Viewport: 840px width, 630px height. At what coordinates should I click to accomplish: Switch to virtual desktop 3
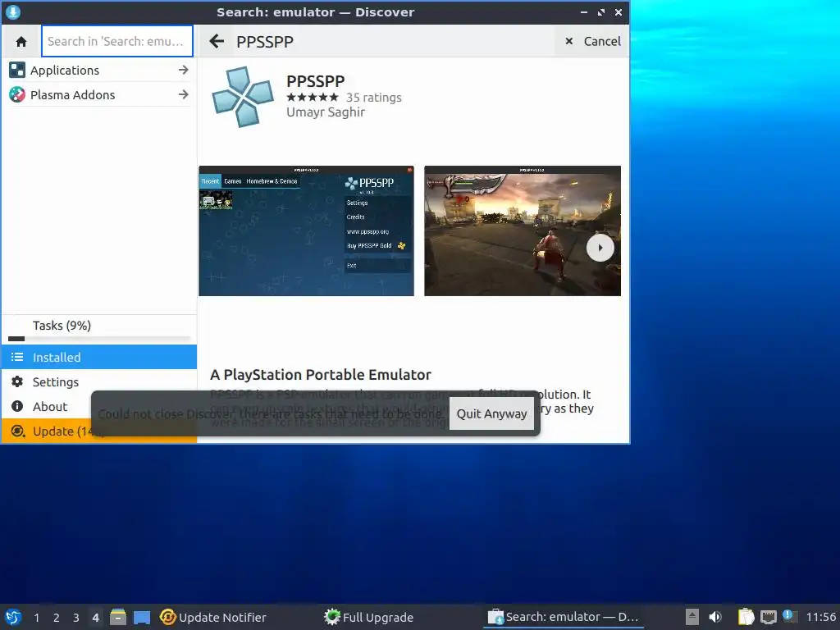coord(76,618)
